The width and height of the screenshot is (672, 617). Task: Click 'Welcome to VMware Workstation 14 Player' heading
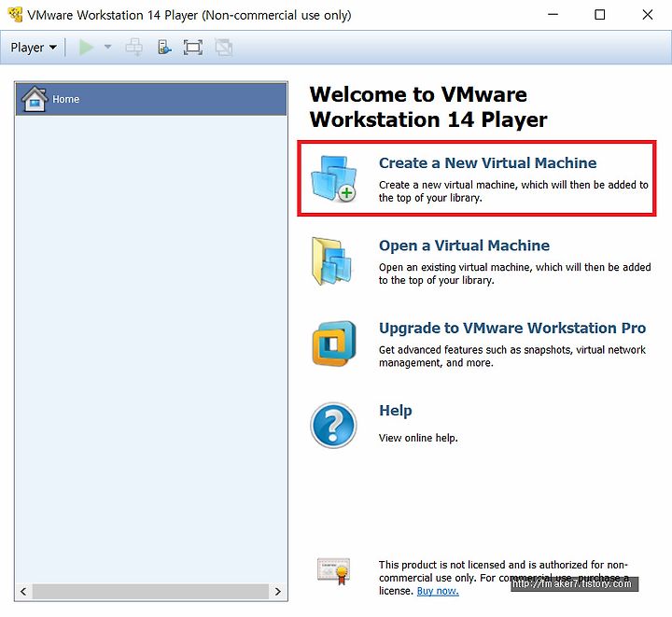428,106
